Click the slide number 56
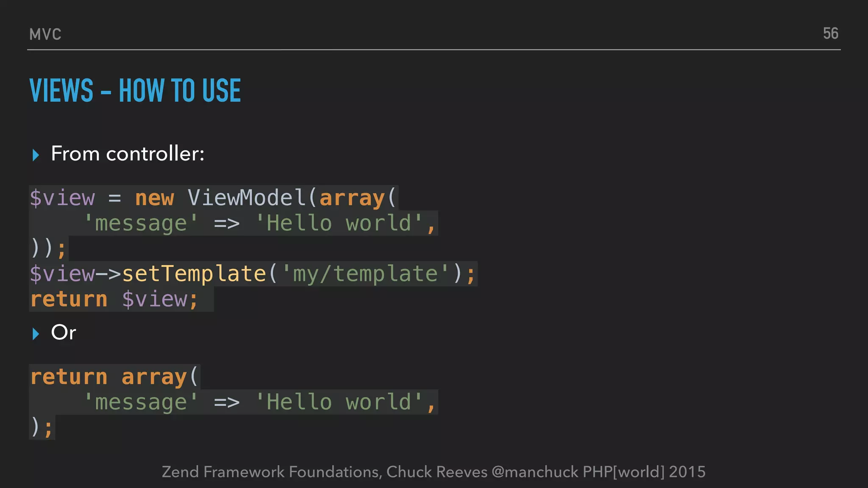868x488 pixels. (831, 33)
